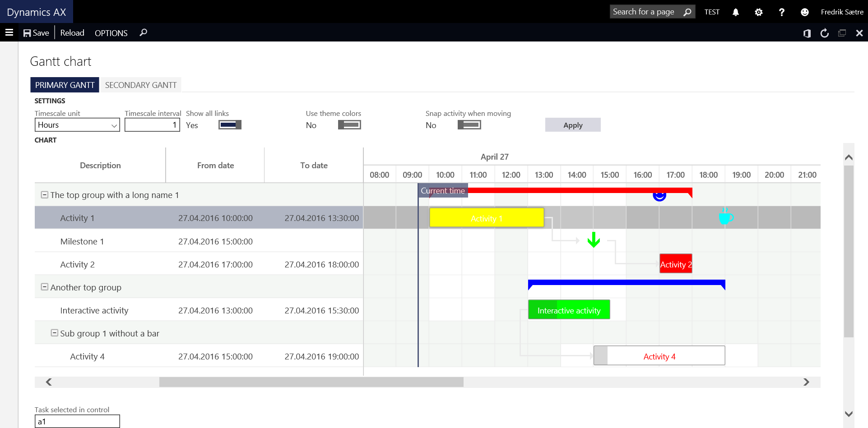Click the green milestone arrow marker

click(594, 240)
